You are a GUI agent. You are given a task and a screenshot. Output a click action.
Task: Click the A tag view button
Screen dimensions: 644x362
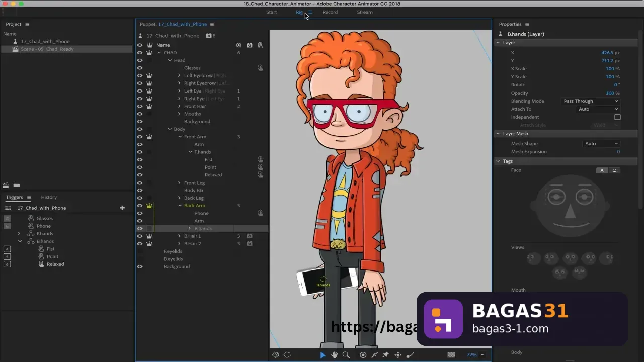tap(602, 170)
